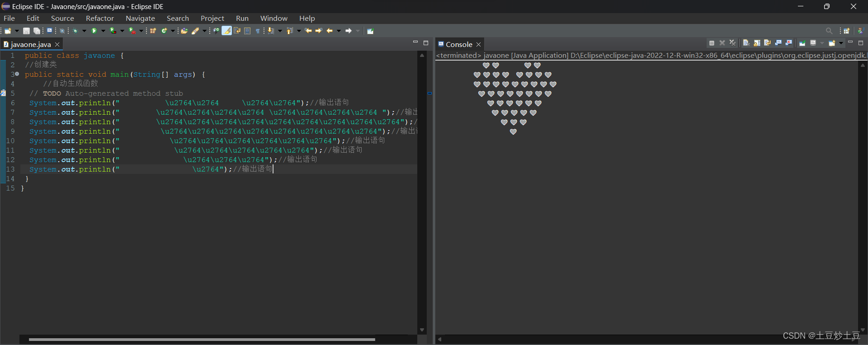Image resolution: width=868 pixels, height=345 pixels.
Task: Save the current file with the disk icon
Action: [x=26, y=31]
